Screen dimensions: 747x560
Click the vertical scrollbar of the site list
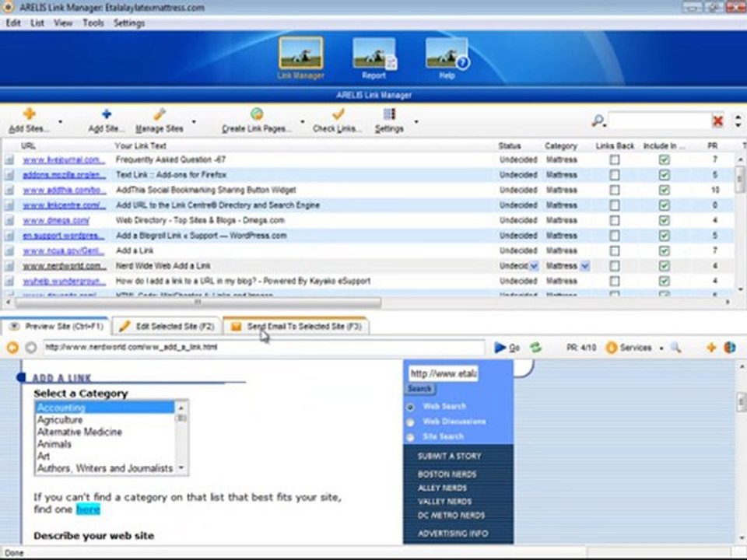pos(740,179)
